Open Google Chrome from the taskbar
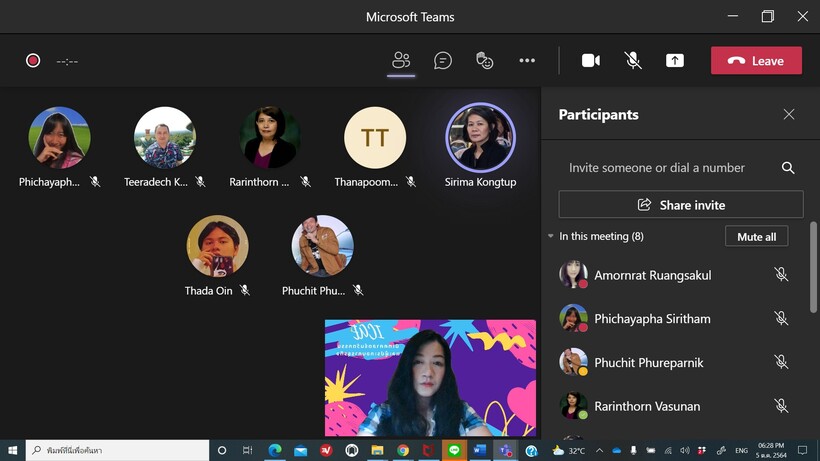 403,451
